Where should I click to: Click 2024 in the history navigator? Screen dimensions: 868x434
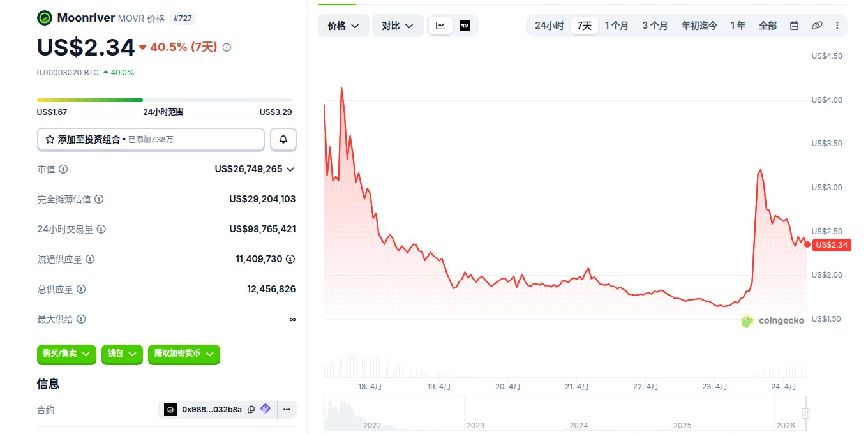(x=579, y=425)
